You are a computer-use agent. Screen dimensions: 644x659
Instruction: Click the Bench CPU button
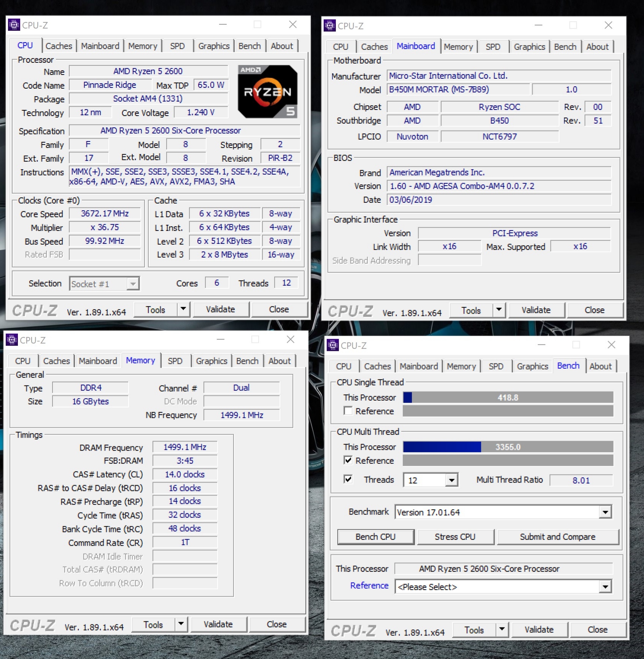point(375,536)
